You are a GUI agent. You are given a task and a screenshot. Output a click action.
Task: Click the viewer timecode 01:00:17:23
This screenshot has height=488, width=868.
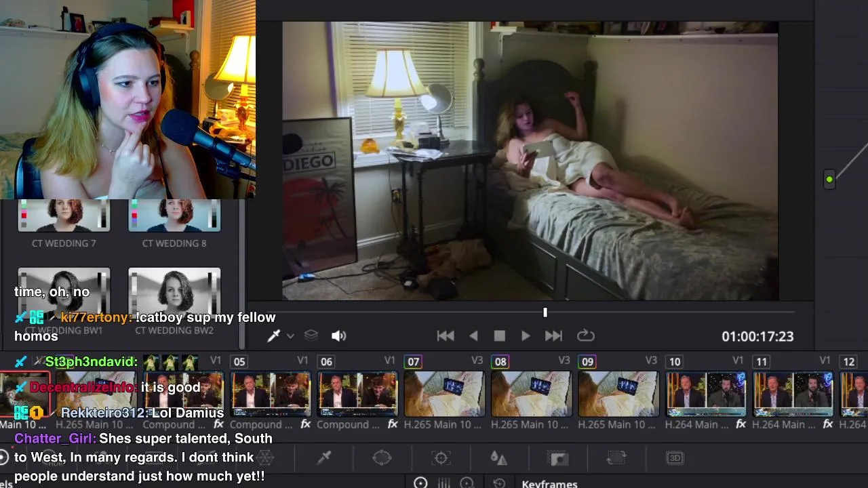pos(757,336)
